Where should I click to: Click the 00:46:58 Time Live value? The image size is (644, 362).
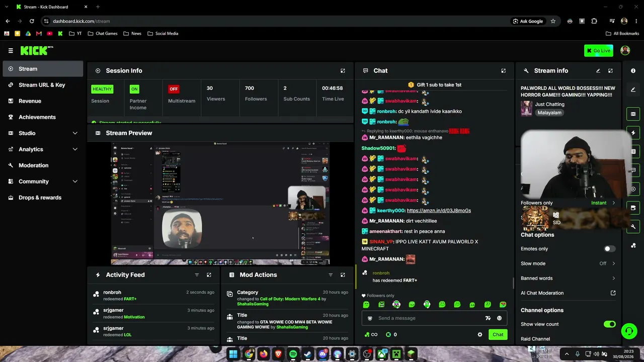333,88
